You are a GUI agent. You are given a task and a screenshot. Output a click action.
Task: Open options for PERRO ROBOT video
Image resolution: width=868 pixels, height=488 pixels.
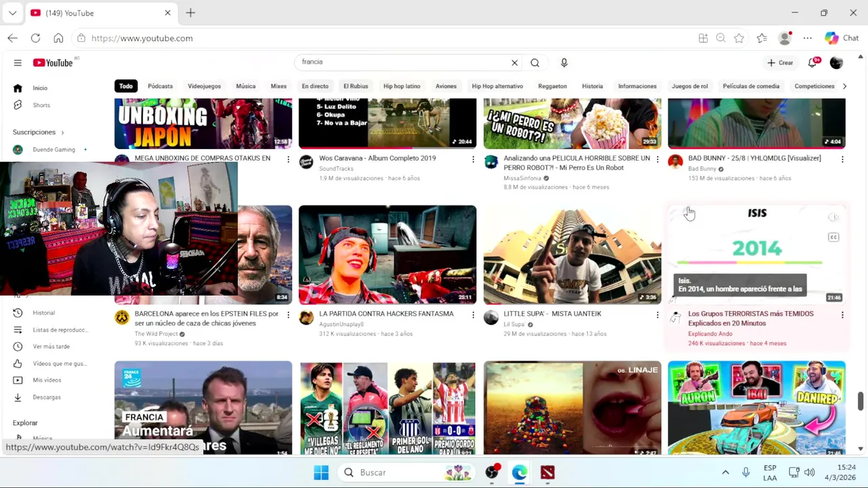(657, 160)
